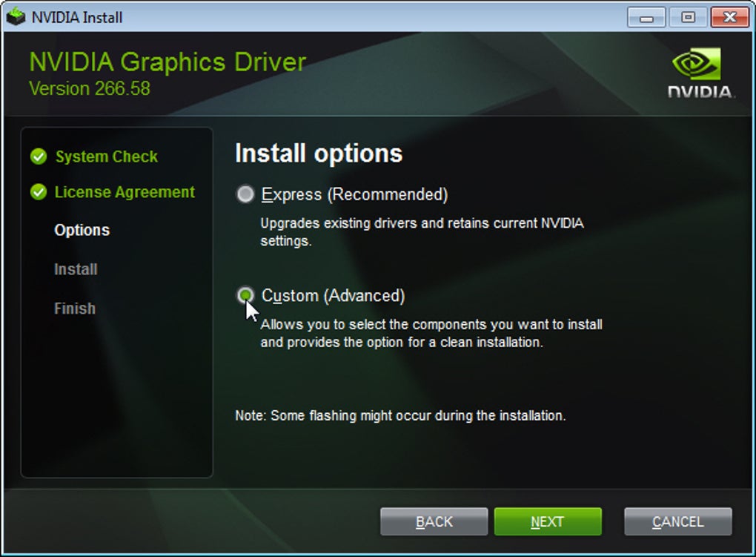The height and width of the screenshot is (557, 756).
Task: Click the NVIDIA Install title bar icon
Action: 16,17
